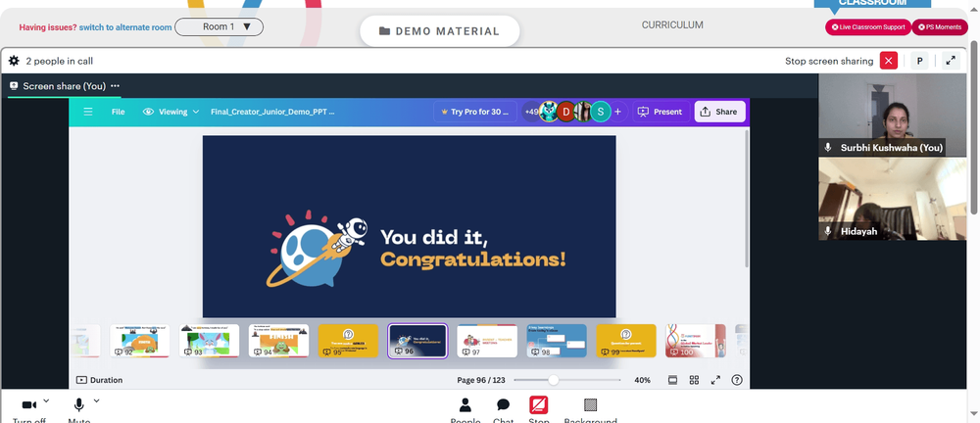Click the +49 collaborators badge

click(x=531, y=112)
